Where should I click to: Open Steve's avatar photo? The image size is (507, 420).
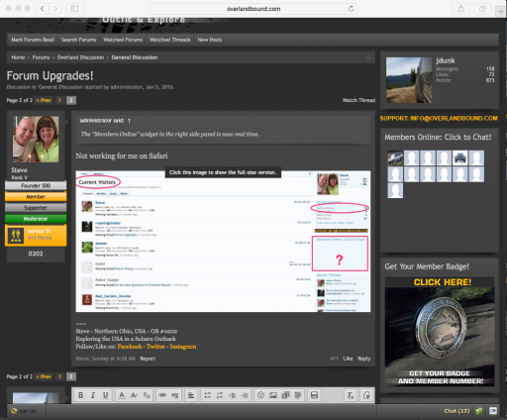[36, 139]
